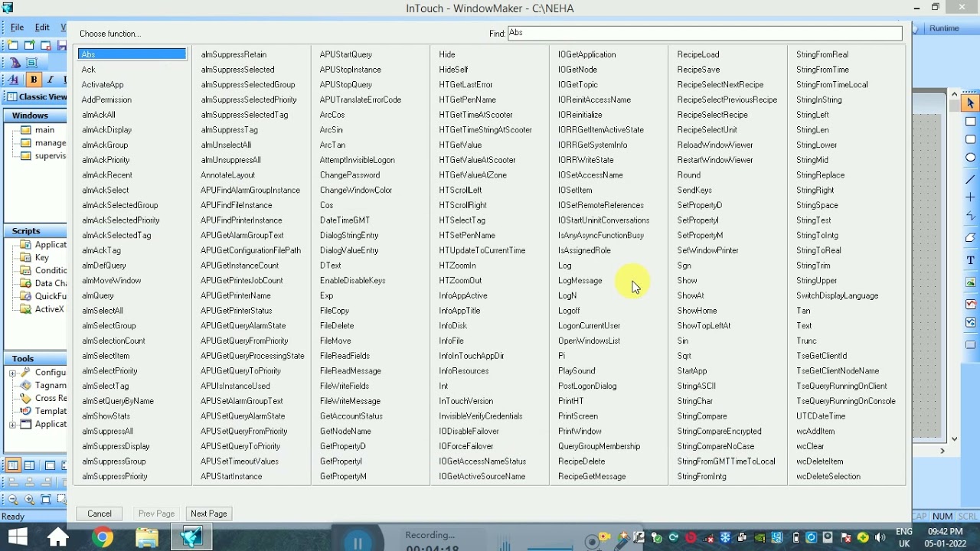Viewport: 980px width, 551px height.
Task: Click inside the Find input field
Action: (x=704, y=33)
